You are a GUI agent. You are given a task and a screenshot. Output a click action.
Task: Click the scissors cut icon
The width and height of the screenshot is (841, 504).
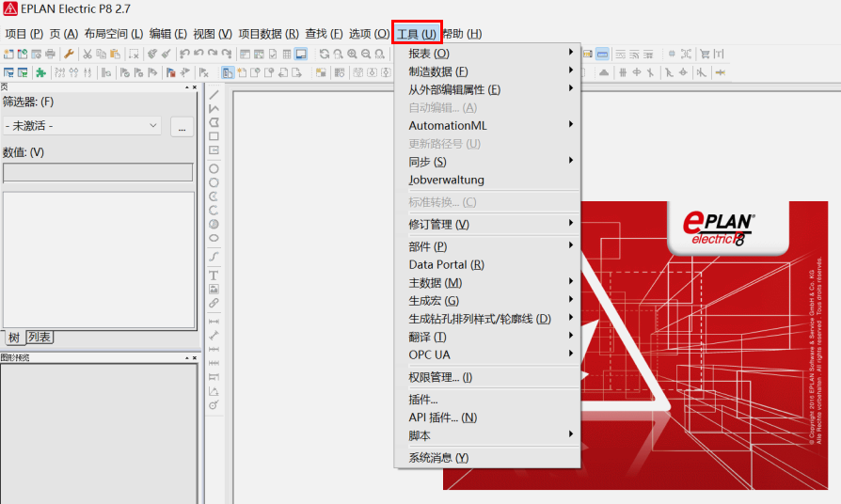87,55
